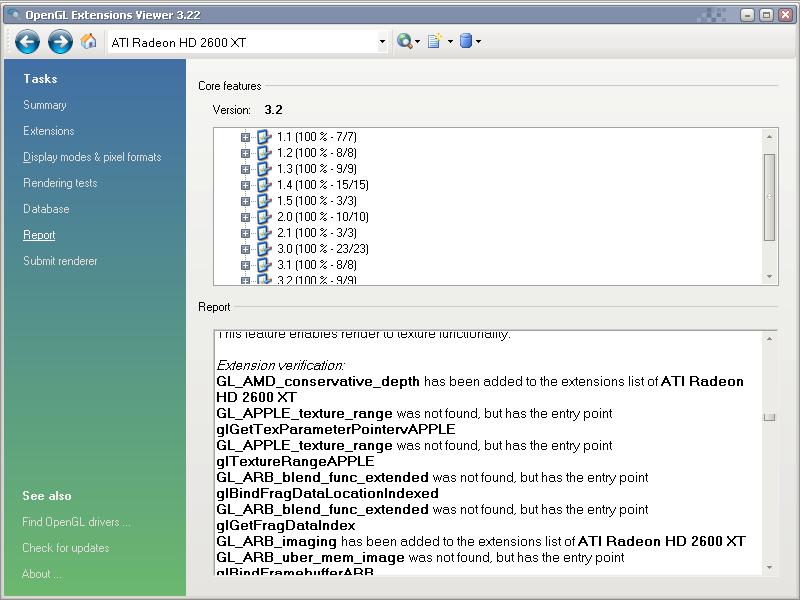Image resolution: width=800 pixels, height=600 pixels.
Task: Expand the 1.2 (100 % - 8/8) node
Action: coord(245,153)
